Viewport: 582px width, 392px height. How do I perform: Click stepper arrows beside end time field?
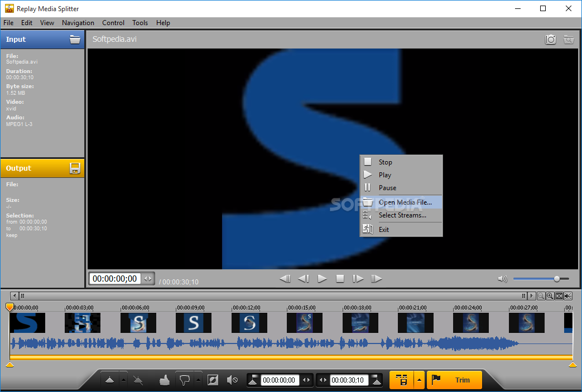(x=323, y=380)
